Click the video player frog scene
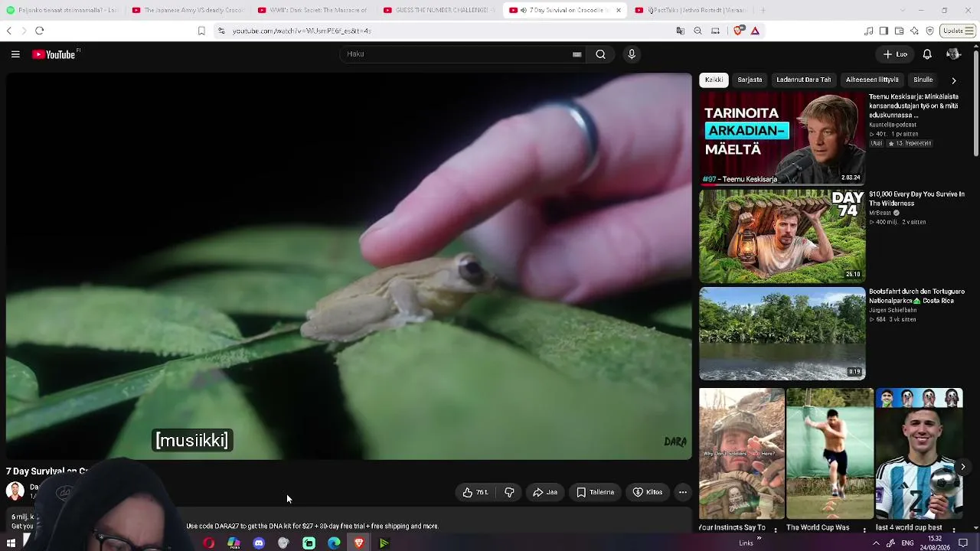Screen dimensions: 980x551 (x=349, y=266)
